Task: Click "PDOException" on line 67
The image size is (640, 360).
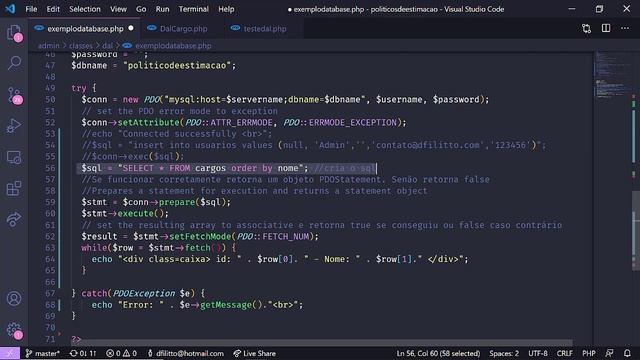Action: 144,293
